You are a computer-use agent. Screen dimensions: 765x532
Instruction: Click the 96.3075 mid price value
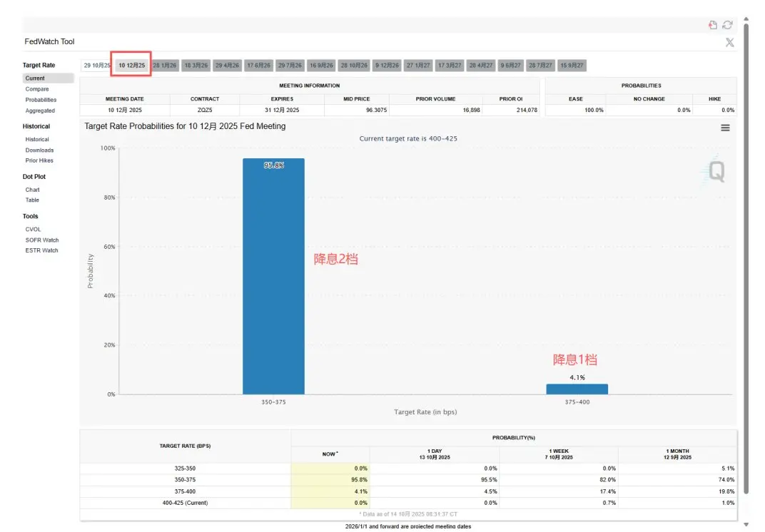376,111
